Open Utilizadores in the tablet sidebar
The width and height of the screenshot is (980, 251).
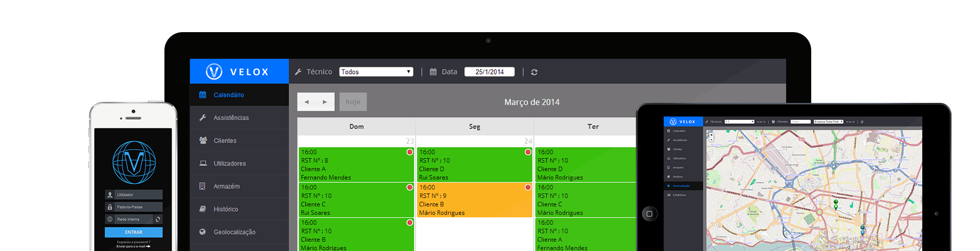[683, 158]
